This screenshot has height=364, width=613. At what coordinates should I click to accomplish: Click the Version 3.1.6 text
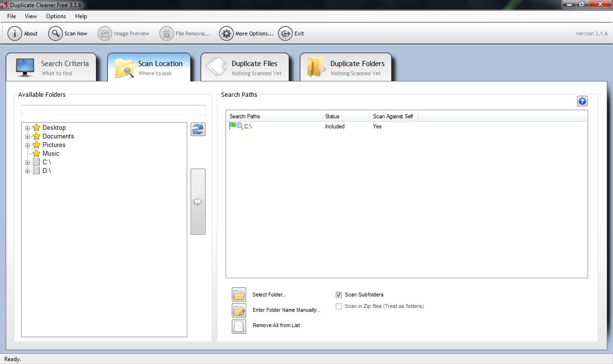point(591,34)
